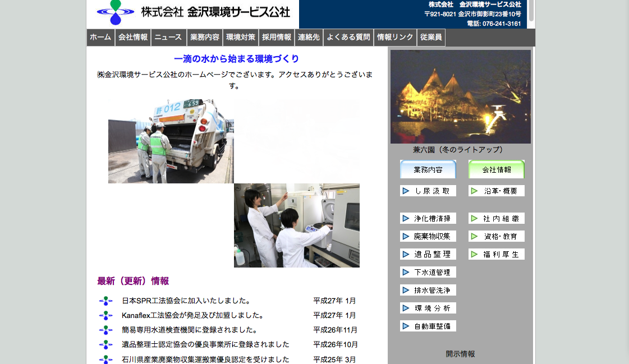This screenshot has height=364, width=629.
Task: Click the 資格・教育 arrow icon
Action: point(496,236)
